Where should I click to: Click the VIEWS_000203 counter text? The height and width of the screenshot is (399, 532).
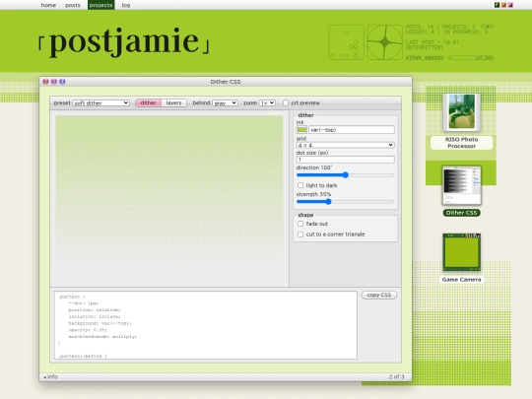tap(425, 58)
